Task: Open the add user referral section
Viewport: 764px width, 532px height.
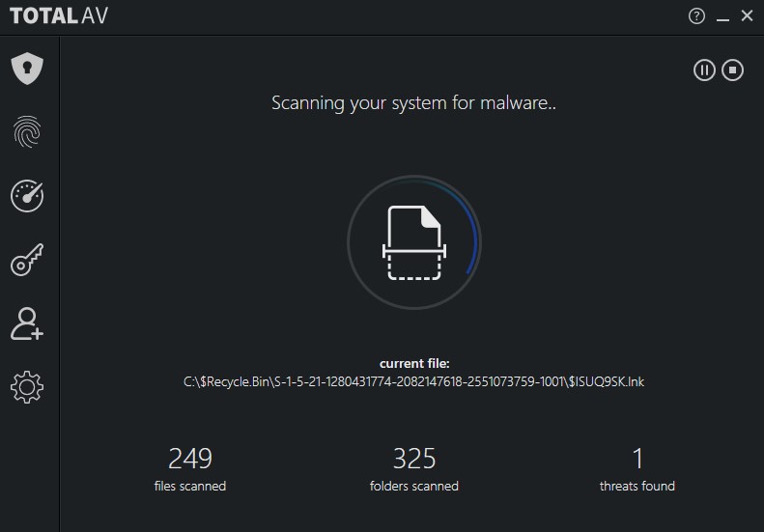Action: point(27,323)
